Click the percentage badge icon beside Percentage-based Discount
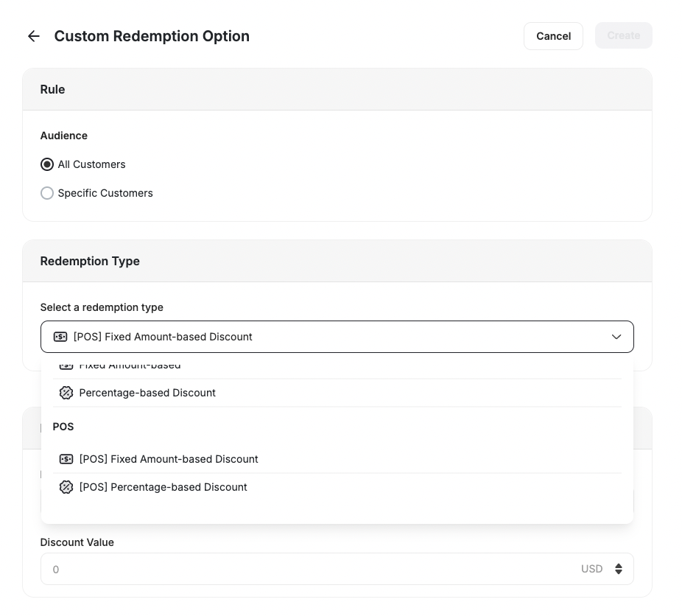 point(66,393)
